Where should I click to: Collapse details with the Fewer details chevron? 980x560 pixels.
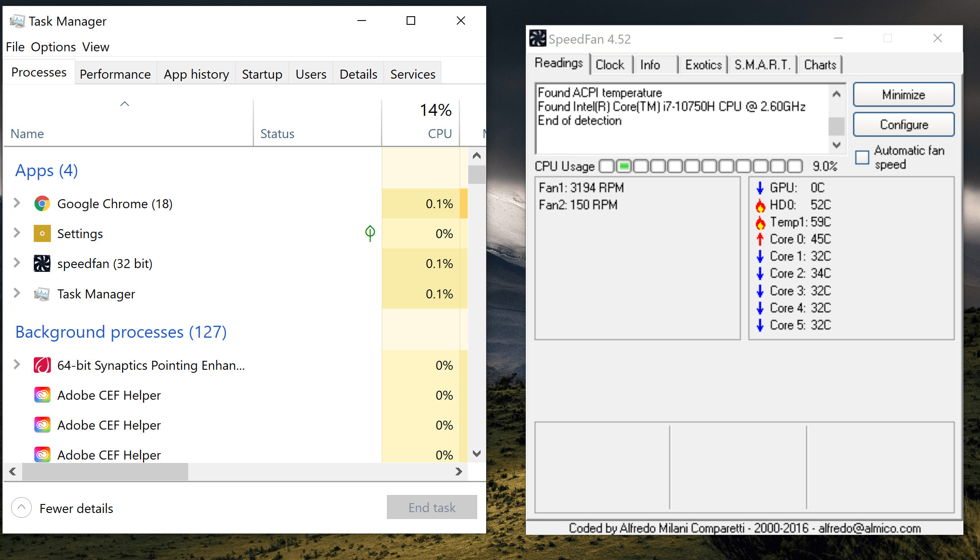(21, 507)
